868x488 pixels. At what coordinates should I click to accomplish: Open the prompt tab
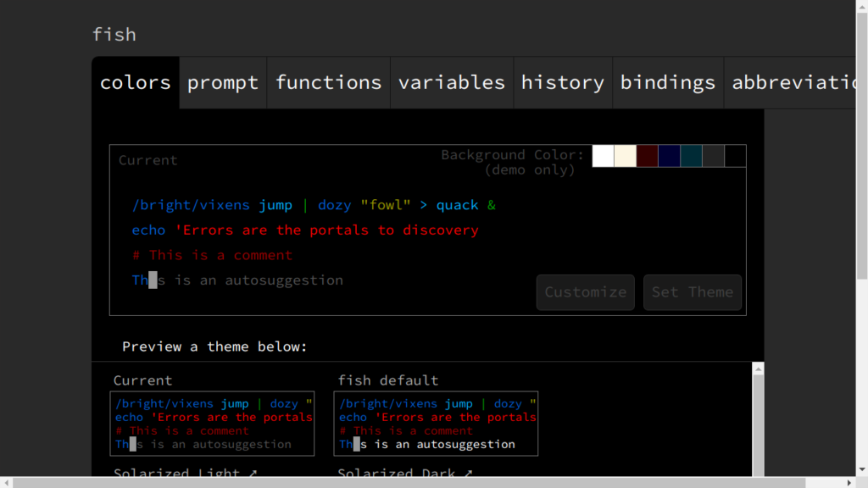coord(223,82)
